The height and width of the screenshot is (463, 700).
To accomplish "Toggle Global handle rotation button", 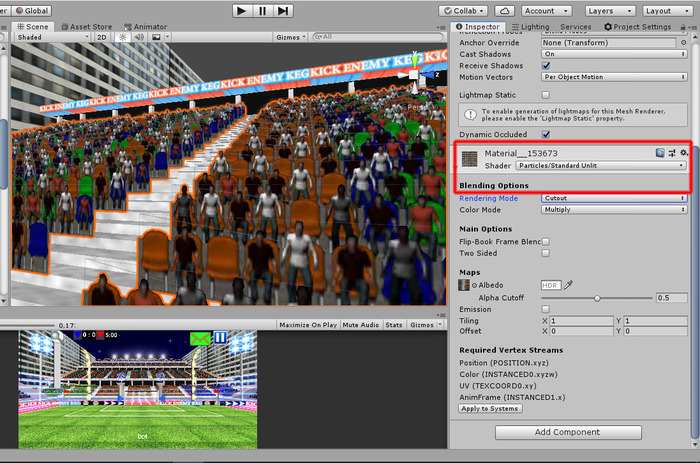I will click(32, 11).
